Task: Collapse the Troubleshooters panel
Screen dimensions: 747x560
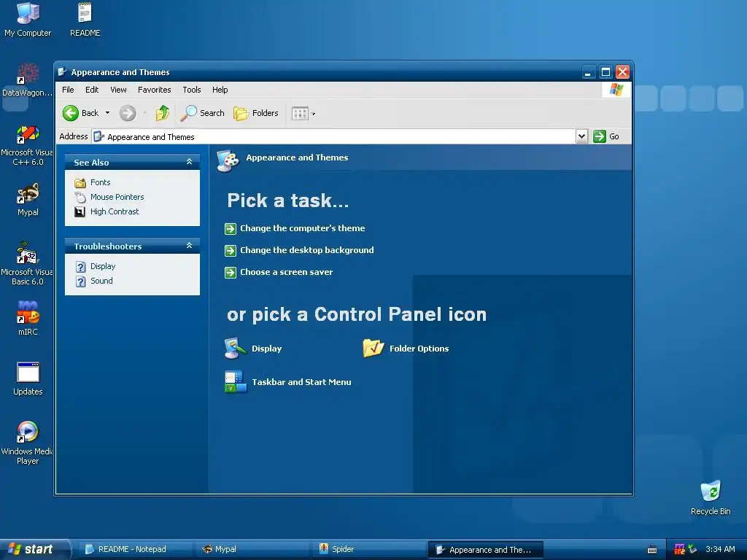Action: pyautogui.click(x=189, y=246)
